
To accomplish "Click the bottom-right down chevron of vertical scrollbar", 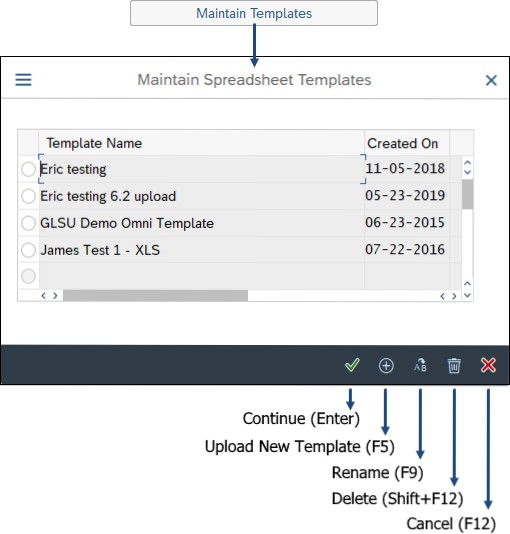I will point(467,295).
